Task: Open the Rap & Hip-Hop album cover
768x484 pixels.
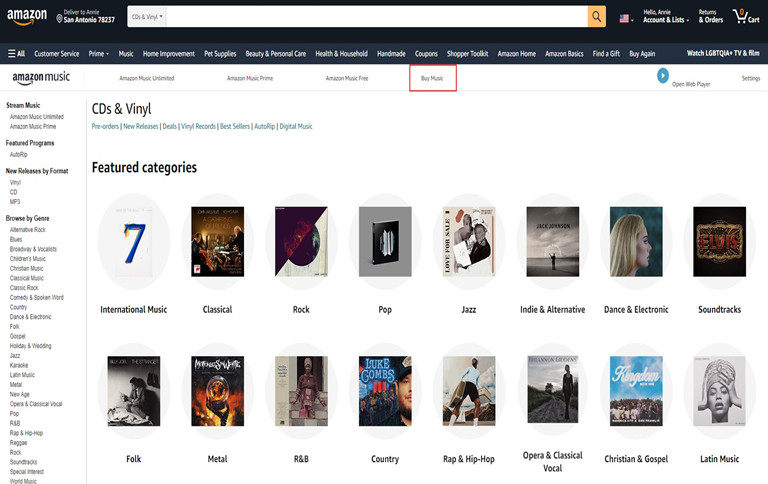Action: click(x=469, y=391)
